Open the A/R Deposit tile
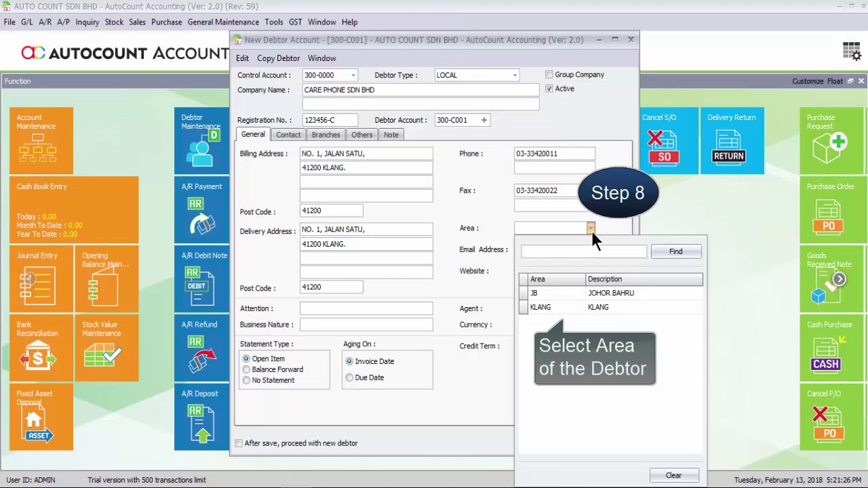 201,417
